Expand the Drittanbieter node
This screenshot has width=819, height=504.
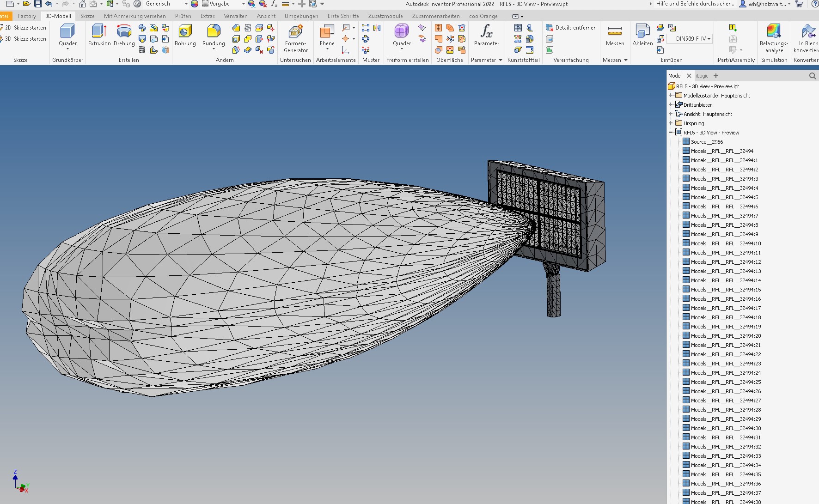click(671, 105)
